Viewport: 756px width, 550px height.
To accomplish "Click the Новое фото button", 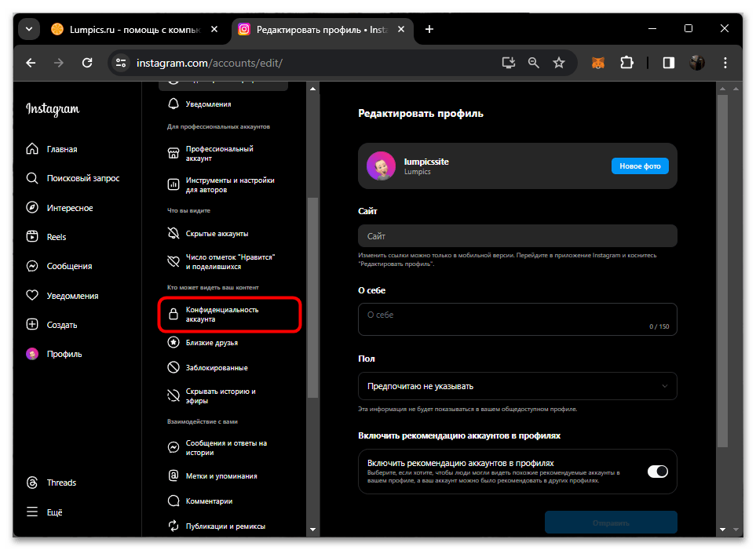I will coord(640,166).
